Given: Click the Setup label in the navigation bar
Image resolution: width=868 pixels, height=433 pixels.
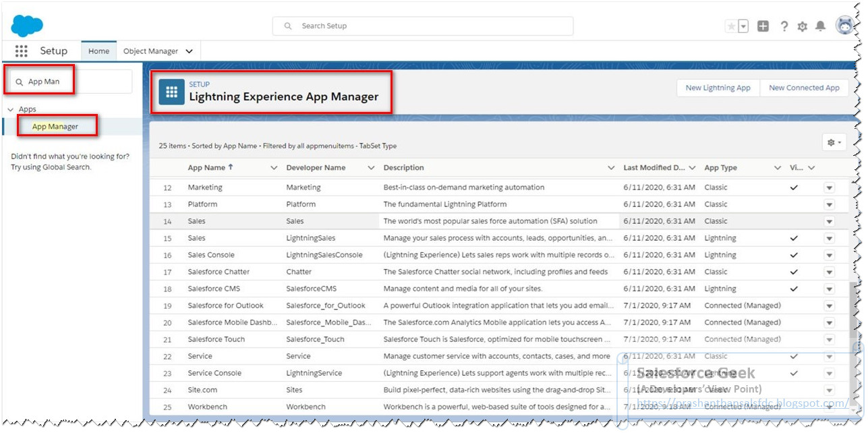Looking at the screenshot, I should click(x=54, y=51).
